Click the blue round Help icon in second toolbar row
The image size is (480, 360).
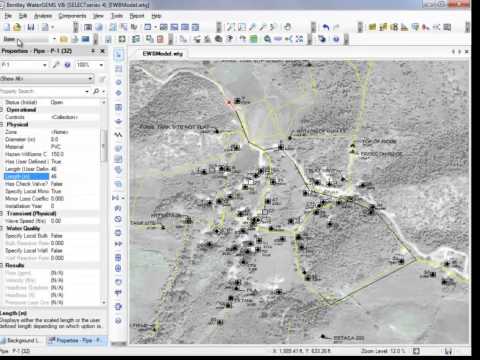pos(336,39)
